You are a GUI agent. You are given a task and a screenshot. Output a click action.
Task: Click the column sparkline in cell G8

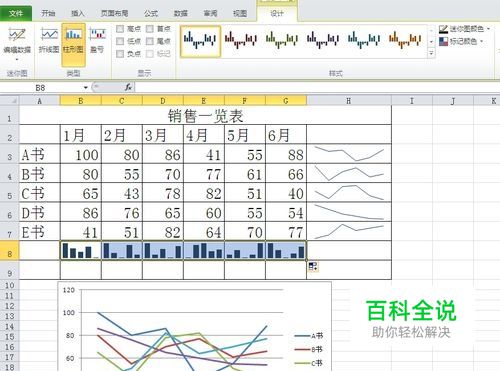click(286, 250)
